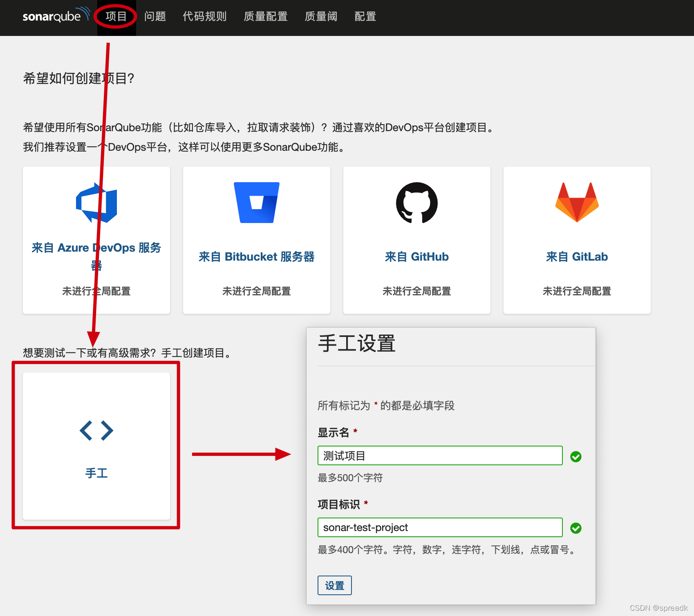
Task: Click the 所有标记为 * 的都是必填字段 note
Action: click(x=386, y=405)
